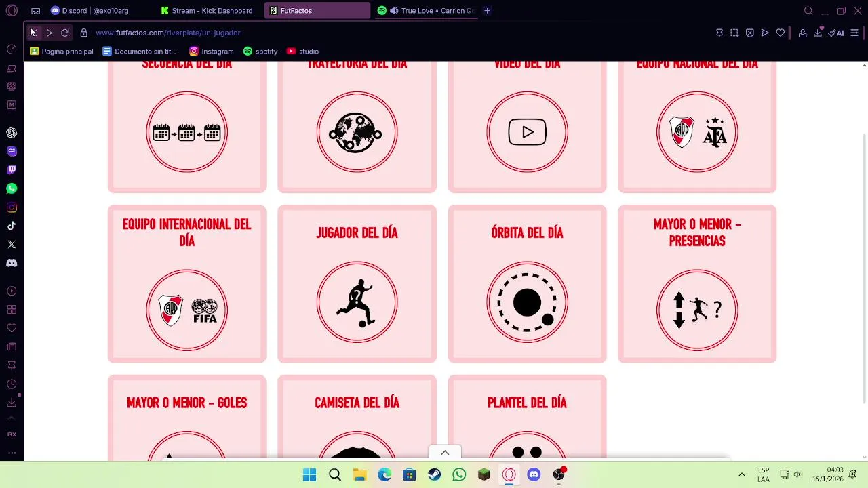Reload the current page
The height and width of the screenshot is (488, 868).
(x=65, y=33)
